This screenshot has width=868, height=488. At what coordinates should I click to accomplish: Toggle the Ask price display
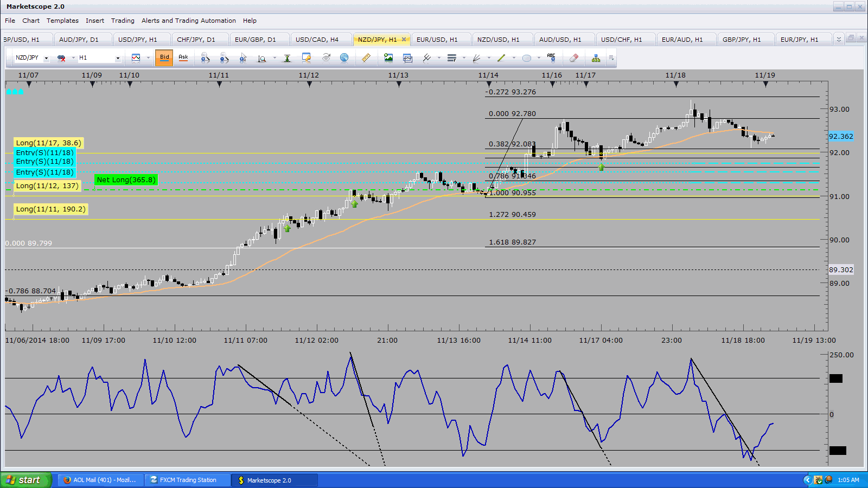pos(183,57)
